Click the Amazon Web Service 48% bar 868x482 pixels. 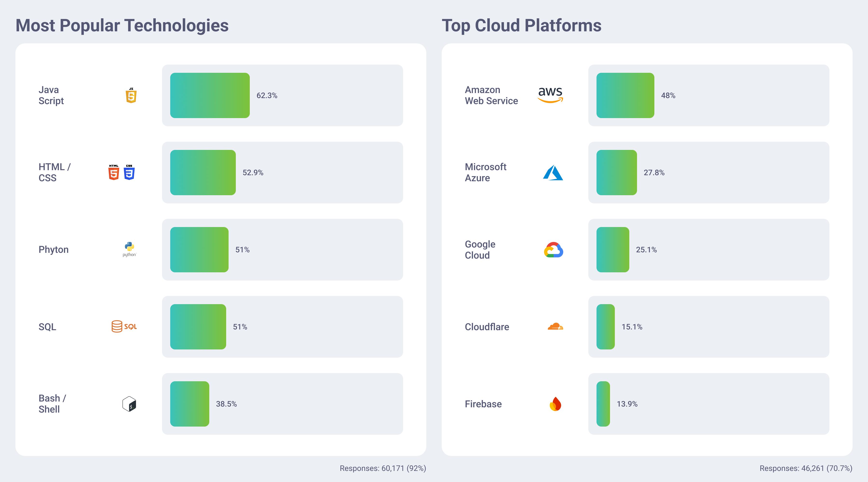tap(625, 95)
